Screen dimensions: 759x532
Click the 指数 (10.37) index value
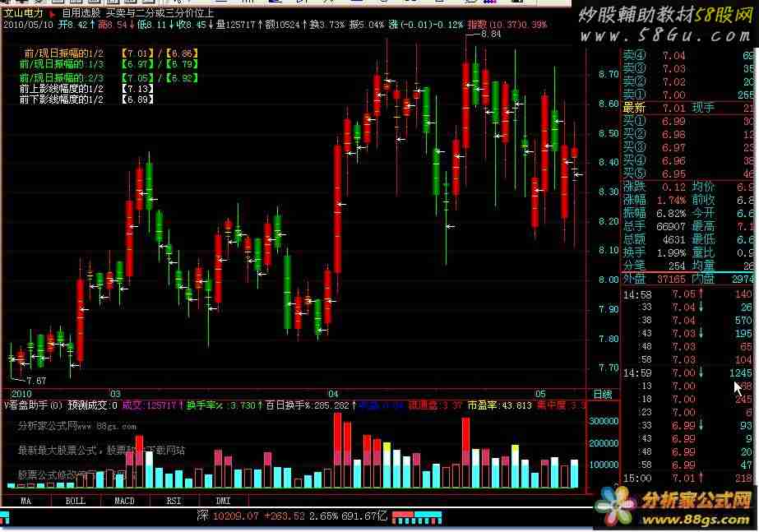pyautogui.click(x=507, y=24)
